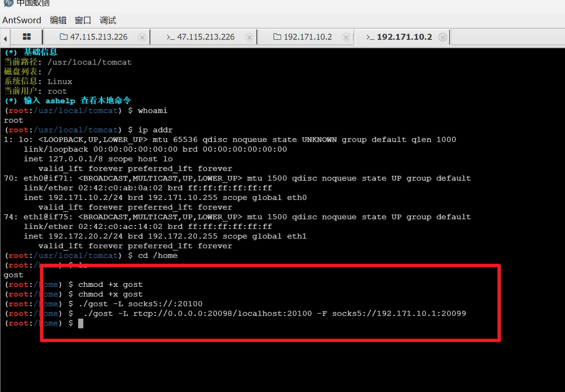Click the 'inet 127.0.0.1/8' line
Screen dimensions: 565x392
(x=98, y=159)
